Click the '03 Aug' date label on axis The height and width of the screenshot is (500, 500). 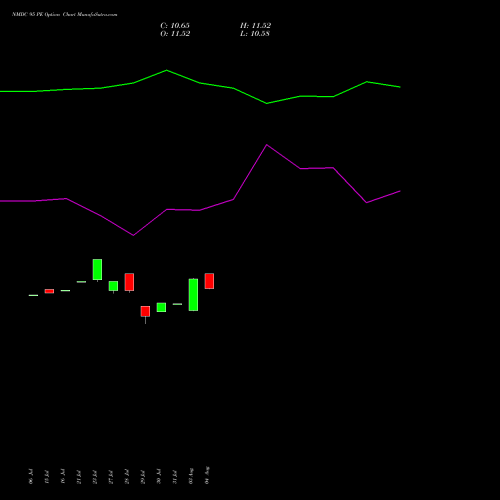191,476
